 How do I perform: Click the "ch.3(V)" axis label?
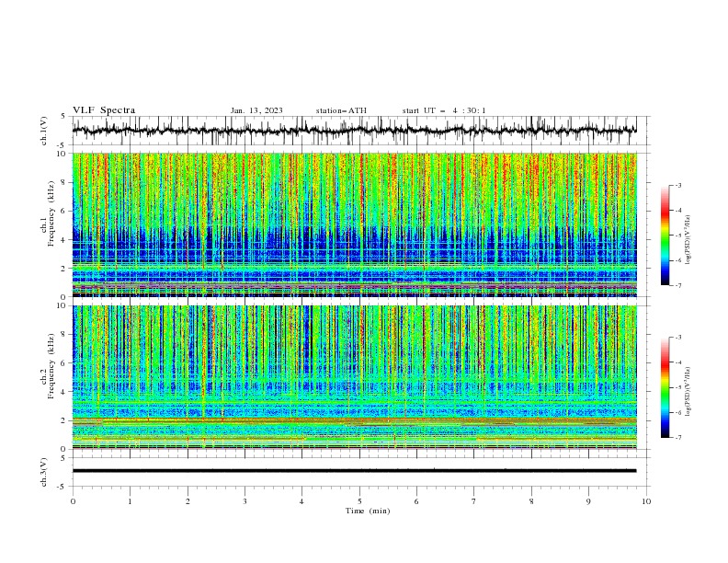44,472
